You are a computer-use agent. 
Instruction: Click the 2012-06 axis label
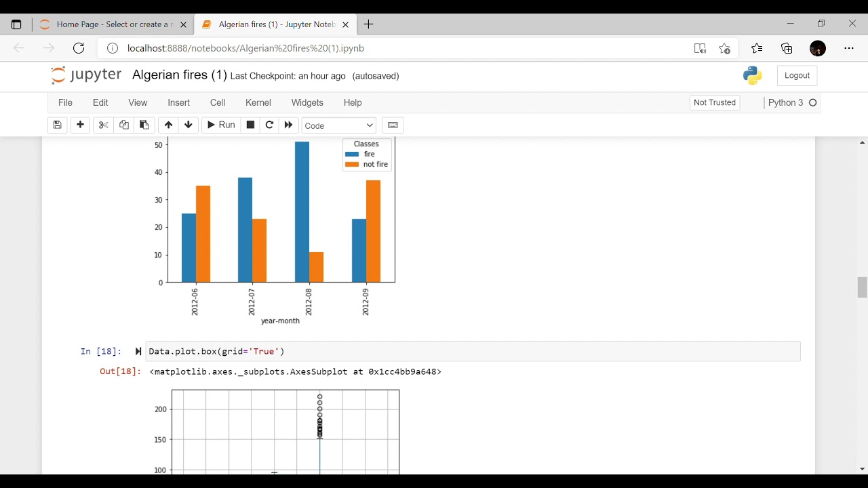pyautogui.click(x=195, y=302)
